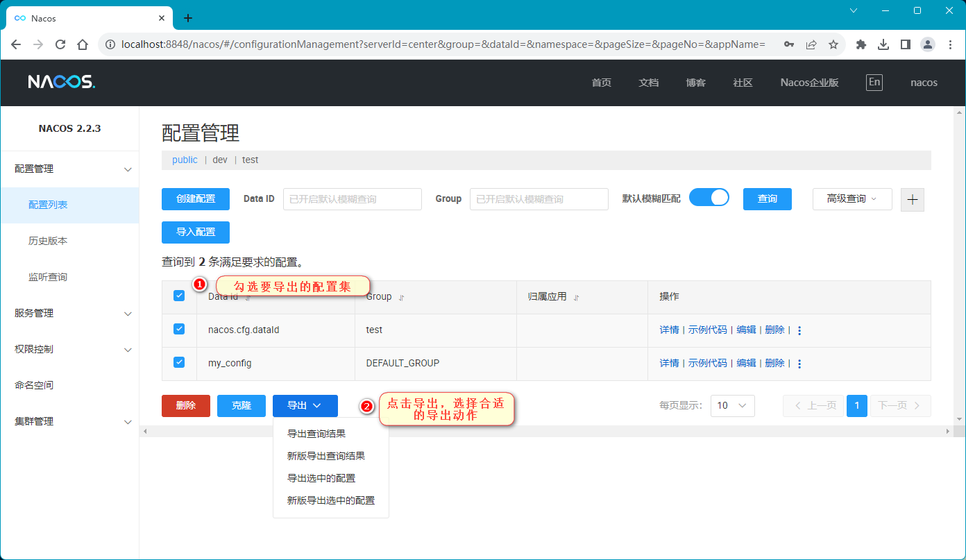The image size is (966, 560).
Task: Click the Data ID search field
Action: point(353,199)
